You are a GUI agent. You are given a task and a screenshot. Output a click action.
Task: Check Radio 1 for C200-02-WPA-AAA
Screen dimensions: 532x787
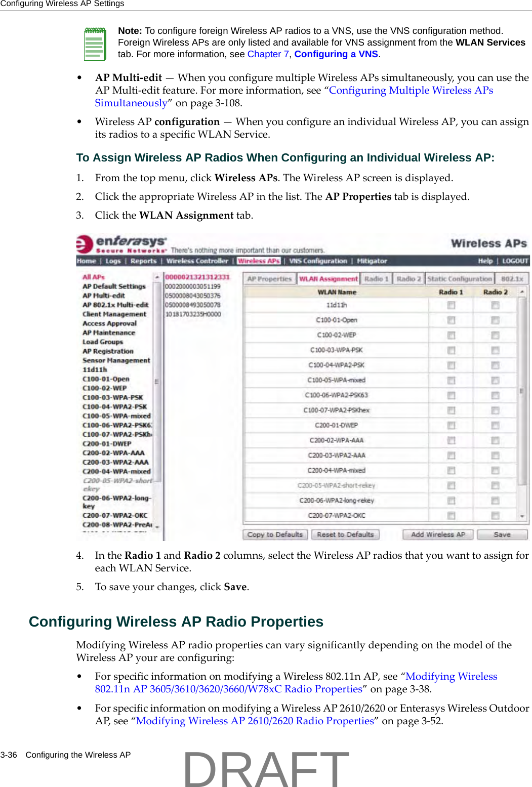click(451, 440)
